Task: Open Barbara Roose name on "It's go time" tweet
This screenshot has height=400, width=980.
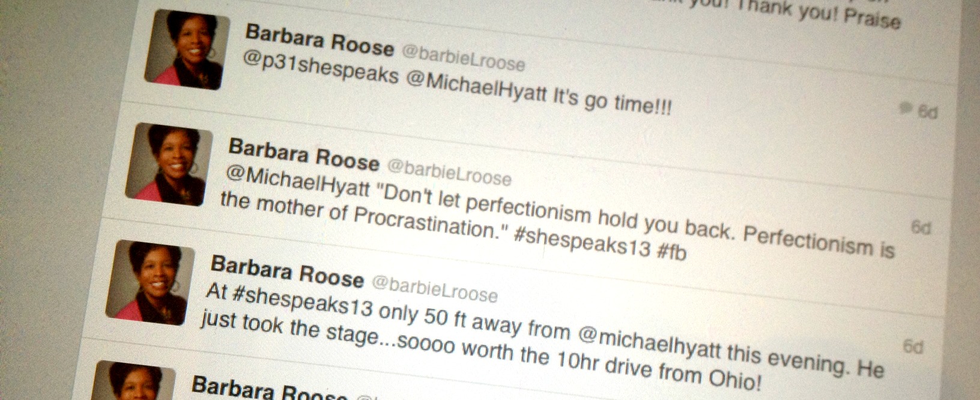Action: pos(320,41)
